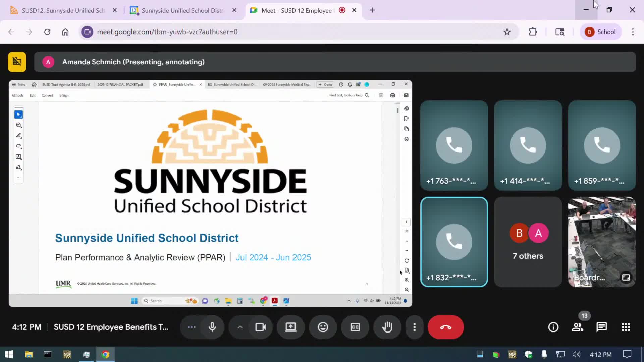Switch to SUSD12 Sunnyside Unified browser tab
Screen dimensions: 644x362
point(63,10)
